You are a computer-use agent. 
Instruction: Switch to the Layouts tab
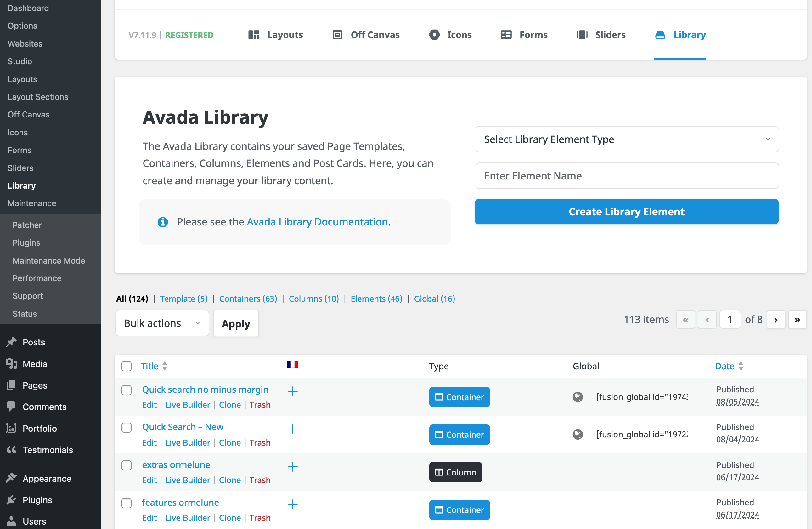tap(275, 35)
